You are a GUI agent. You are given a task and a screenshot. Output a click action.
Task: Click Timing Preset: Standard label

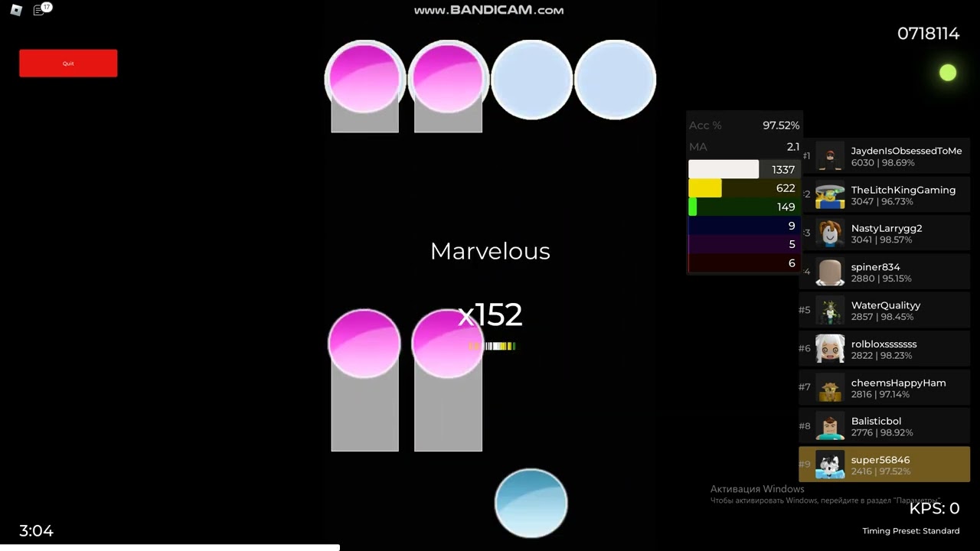910,531
